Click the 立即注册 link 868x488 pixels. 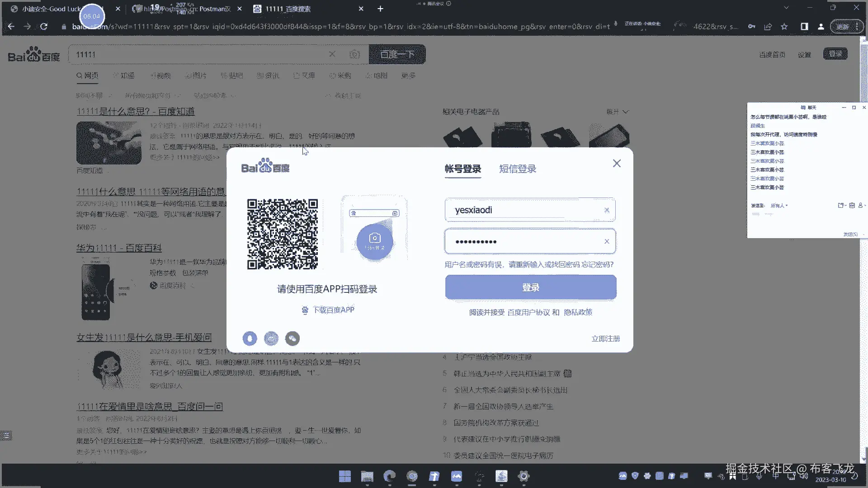(605, 339)
